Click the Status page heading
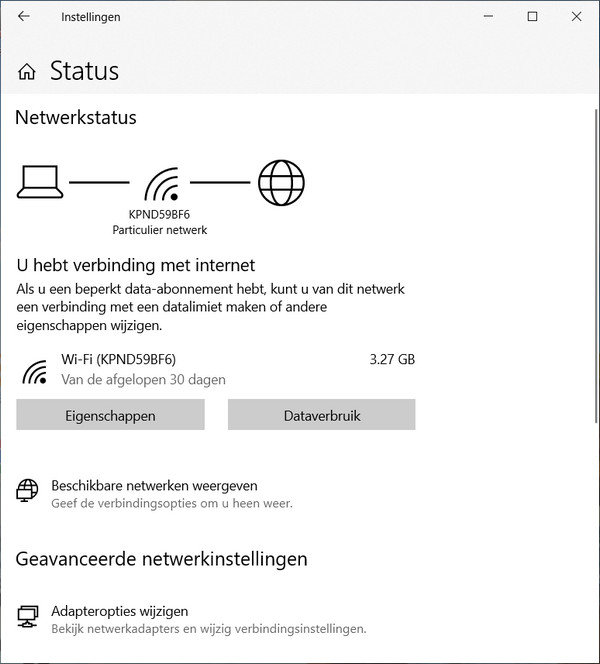The width and height of the screenshot is (600, 664). click(x=84, y=71)
